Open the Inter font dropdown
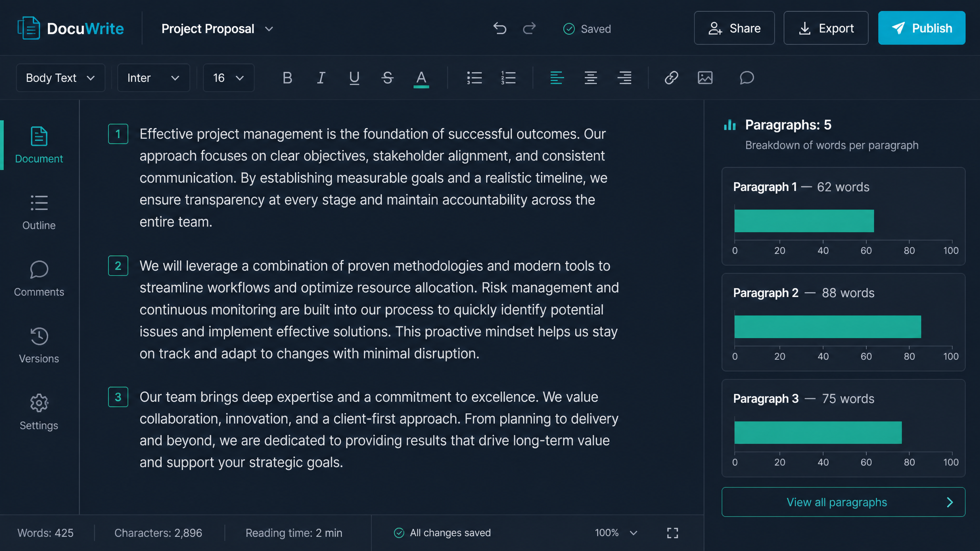 pyautogui.click(x=154, y=78)
